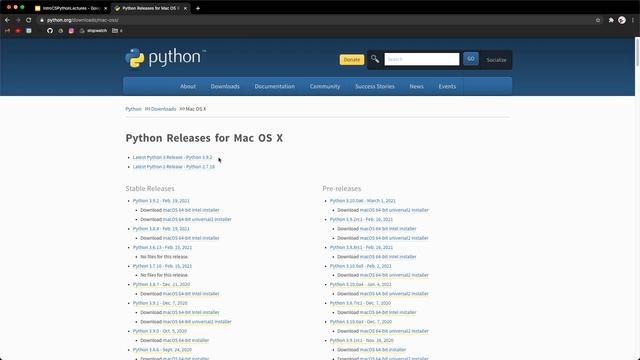The image size is (640, 360).
Task: Download Python 3.9.1 universal2 installer
Action: [197, 322]
